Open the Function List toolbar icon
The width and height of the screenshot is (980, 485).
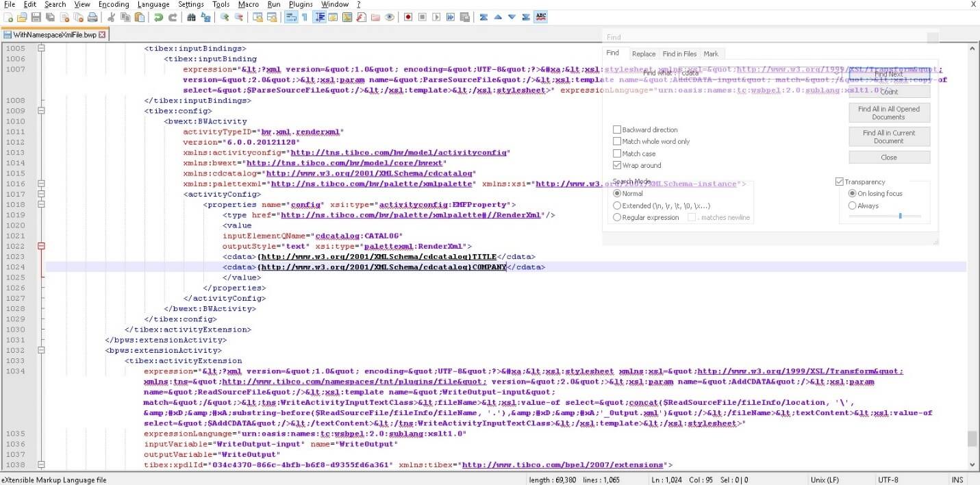pyautogui.click(x=361, y=16)
